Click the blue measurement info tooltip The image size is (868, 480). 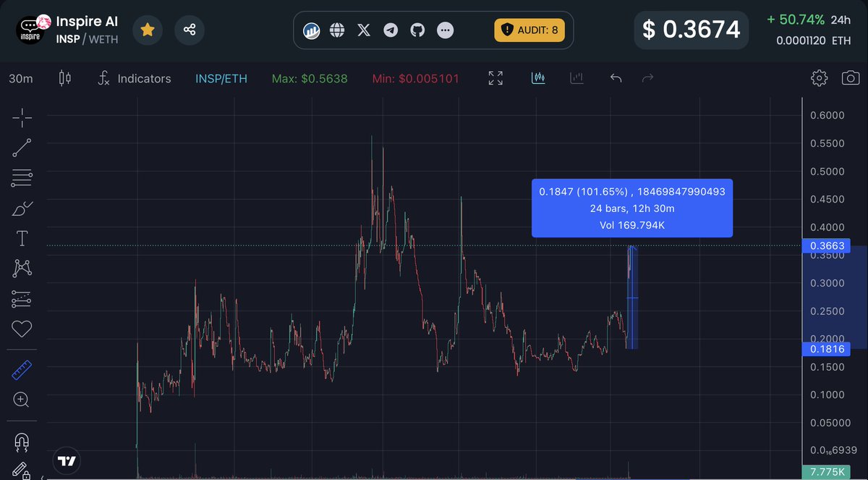click(632, 209)
